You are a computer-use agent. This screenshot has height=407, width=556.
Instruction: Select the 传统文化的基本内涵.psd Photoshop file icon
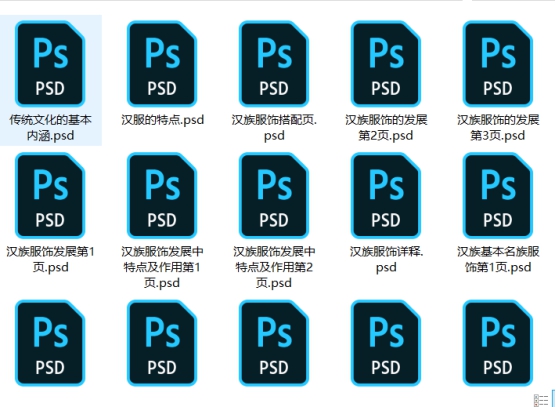coord(50,63)
